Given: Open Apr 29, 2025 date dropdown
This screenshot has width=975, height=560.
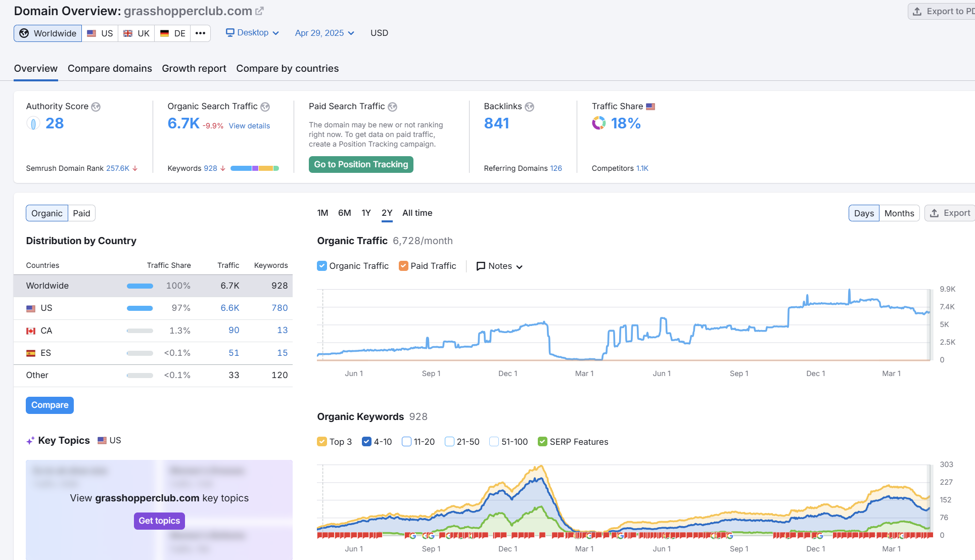Looking at the screenshot, I should (324, 33).
